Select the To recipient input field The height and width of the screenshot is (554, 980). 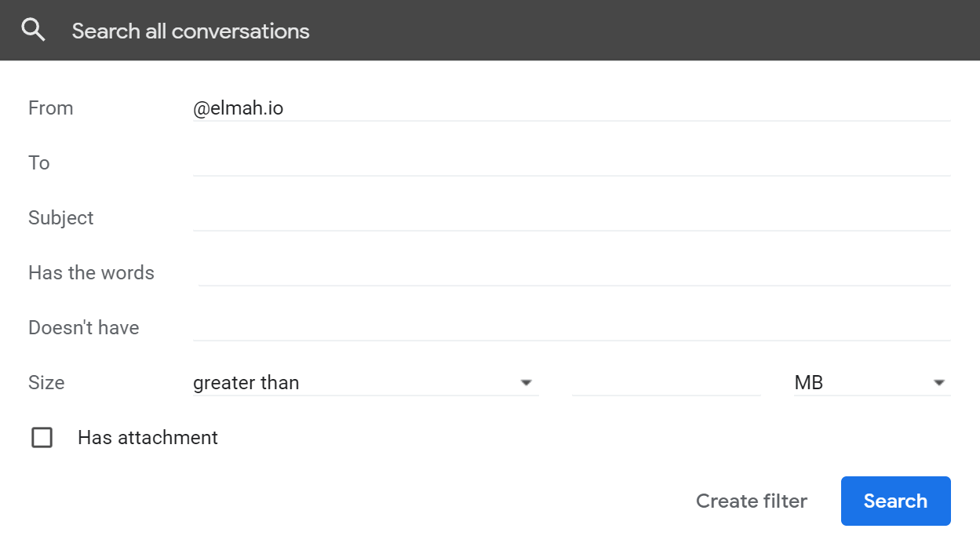pos(571,162)
